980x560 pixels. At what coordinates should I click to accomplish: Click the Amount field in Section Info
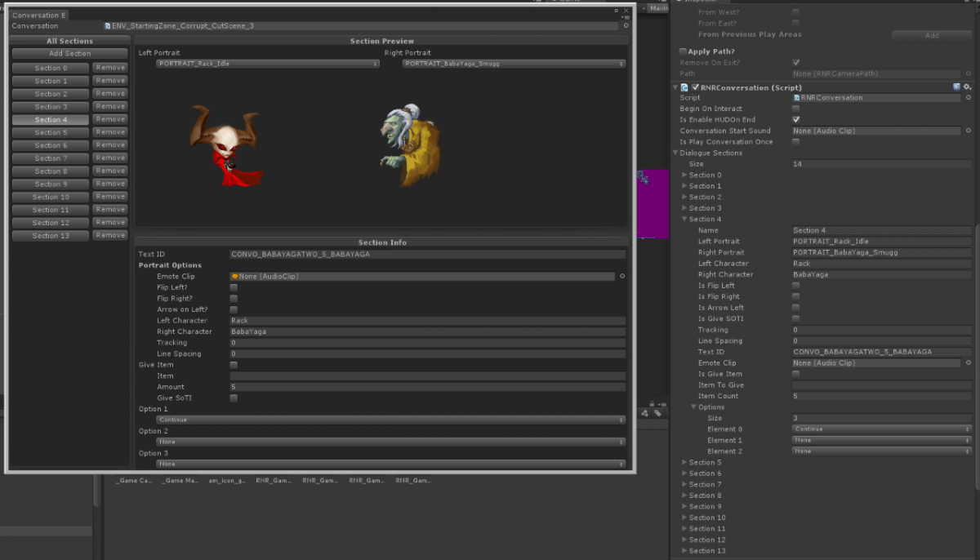pos(428,387)
